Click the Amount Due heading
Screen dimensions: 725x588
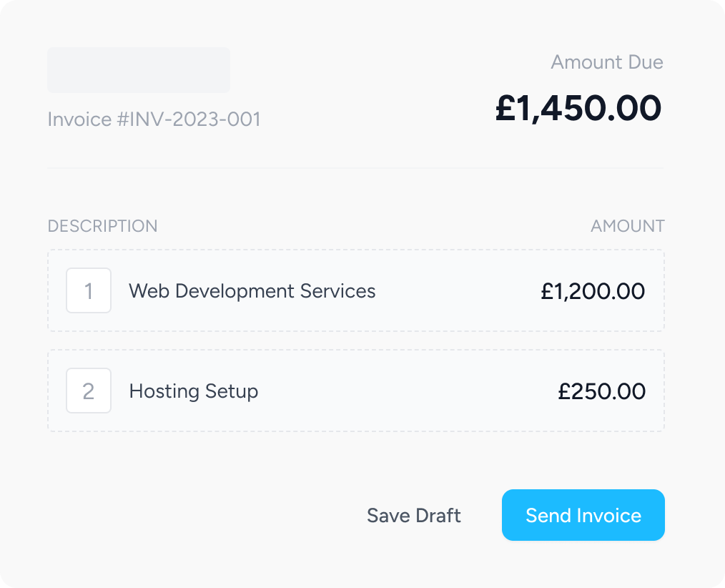point(606,62)
